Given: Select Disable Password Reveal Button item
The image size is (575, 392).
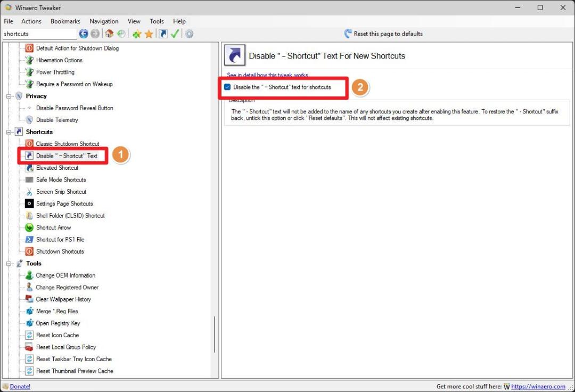Looking at the screenshot, I should (x=75, y=108).
